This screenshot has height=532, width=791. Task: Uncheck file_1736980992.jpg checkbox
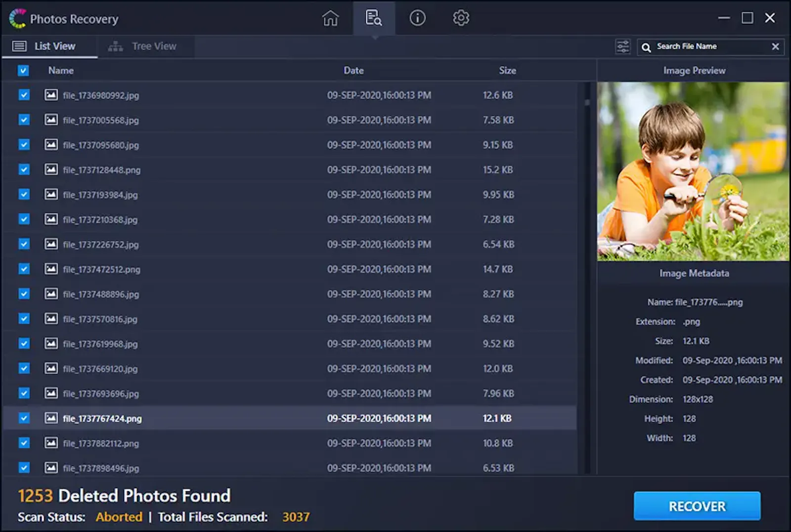(x=24, y=95)
